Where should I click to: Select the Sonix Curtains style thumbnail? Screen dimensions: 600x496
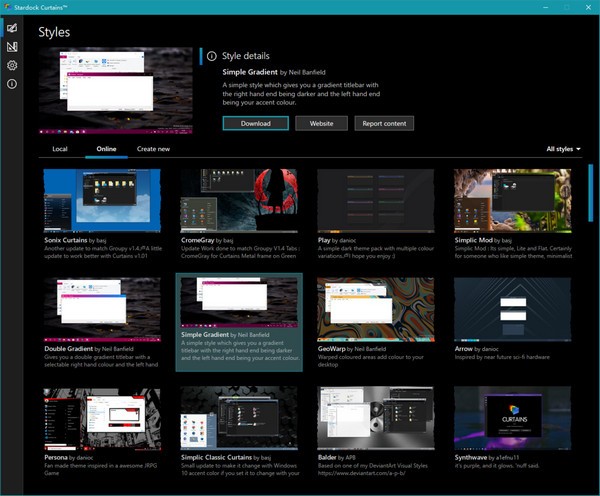click(x=103, y=200)
